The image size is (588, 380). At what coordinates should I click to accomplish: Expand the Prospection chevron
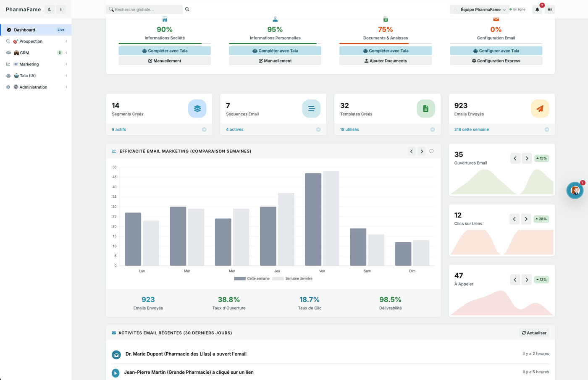(66, 41)
